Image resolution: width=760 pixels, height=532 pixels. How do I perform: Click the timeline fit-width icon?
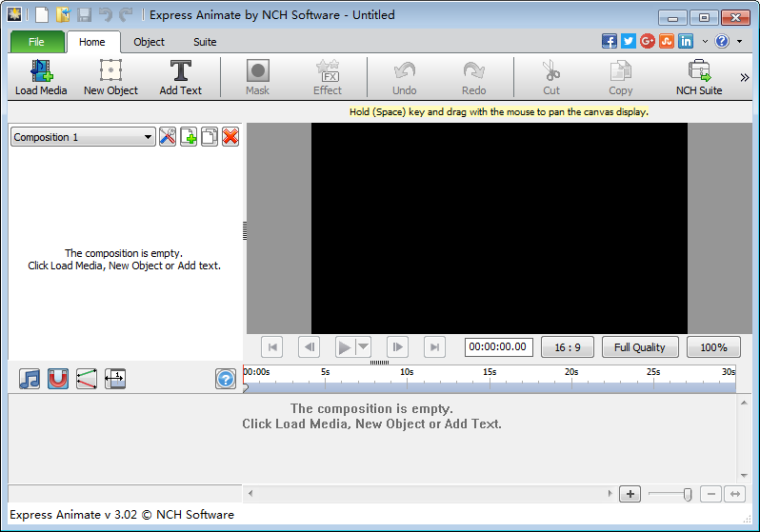point(115,379)
